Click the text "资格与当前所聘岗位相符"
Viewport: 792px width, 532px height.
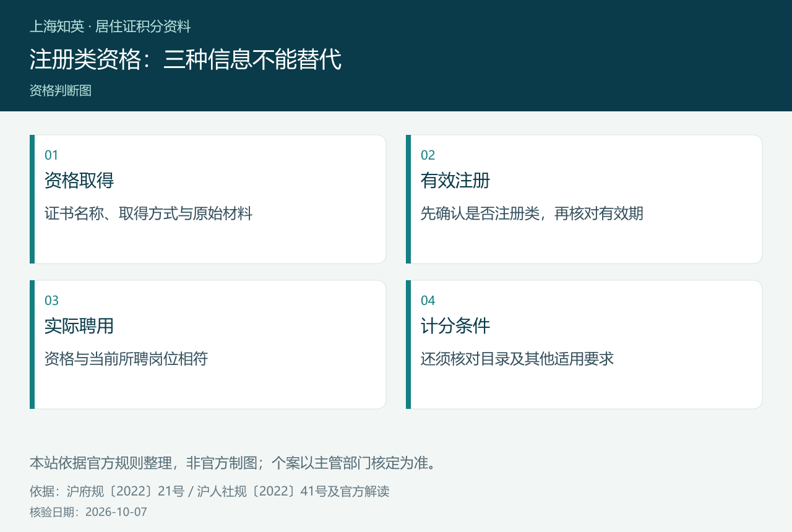click(x=126, y=359)
